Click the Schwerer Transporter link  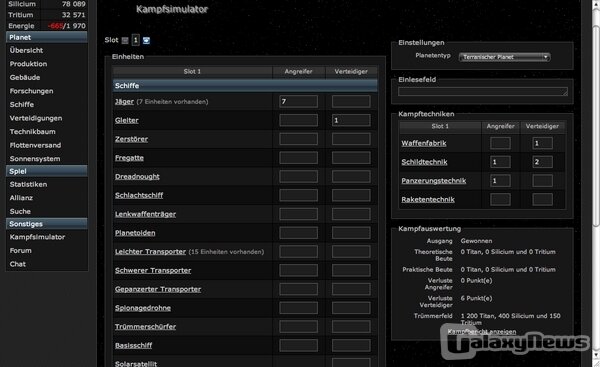tap(153, 270)
